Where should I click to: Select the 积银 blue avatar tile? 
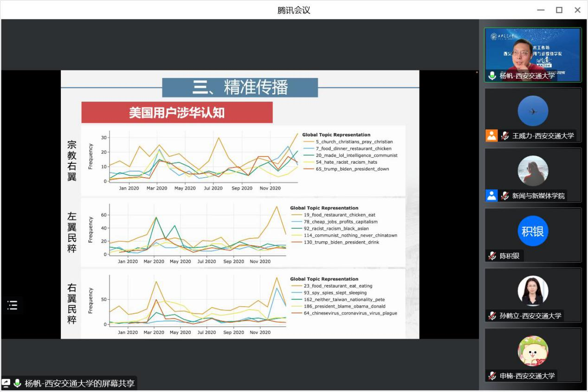coord(533,231)
